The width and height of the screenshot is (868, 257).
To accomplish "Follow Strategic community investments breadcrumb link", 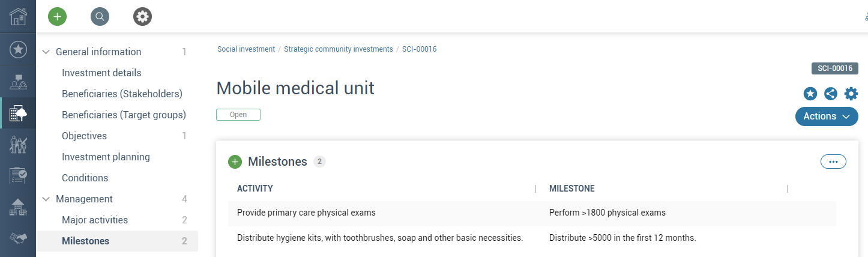I will [x=339, y=49].
